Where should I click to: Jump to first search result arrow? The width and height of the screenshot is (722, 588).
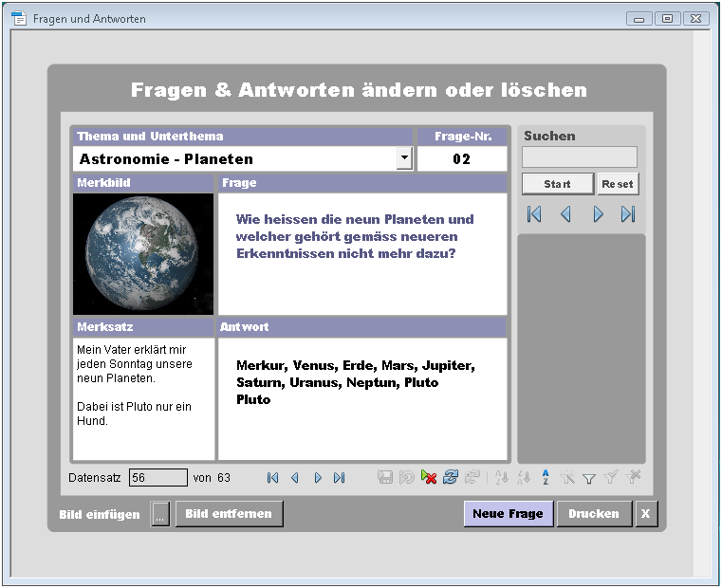pos(534,214)
